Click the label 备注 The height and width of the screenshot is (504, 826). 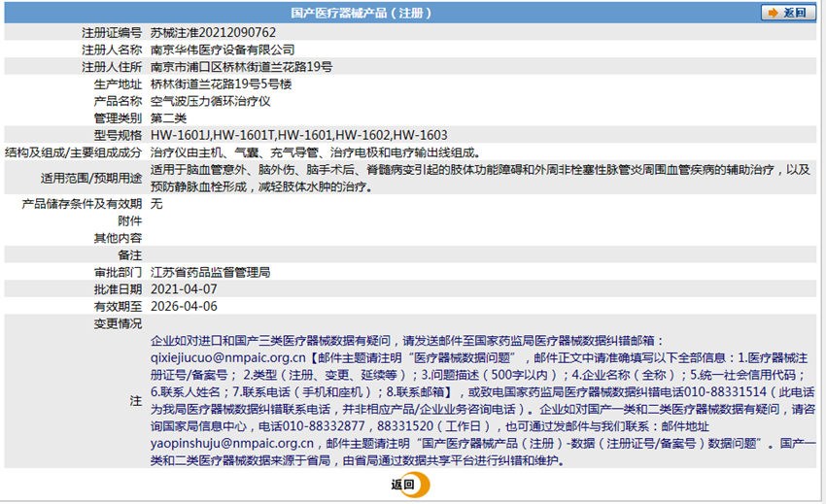(130, 254)
